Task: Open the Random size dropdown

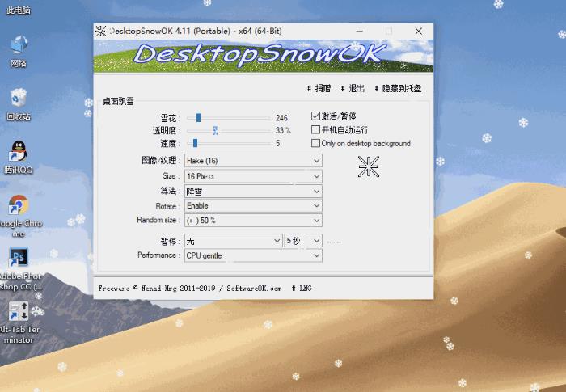Action: [253, 220]
